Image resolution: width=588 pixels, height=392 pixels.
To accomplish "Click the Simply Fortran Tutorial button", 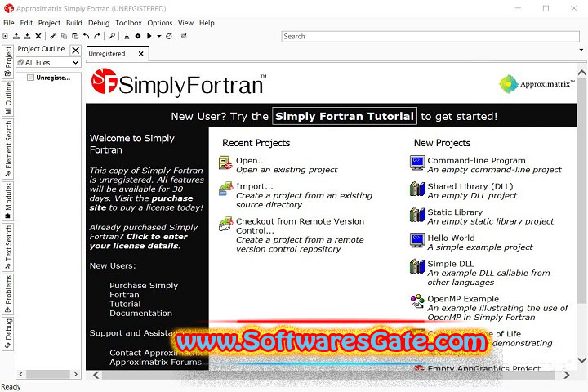I will pos(345,116).
